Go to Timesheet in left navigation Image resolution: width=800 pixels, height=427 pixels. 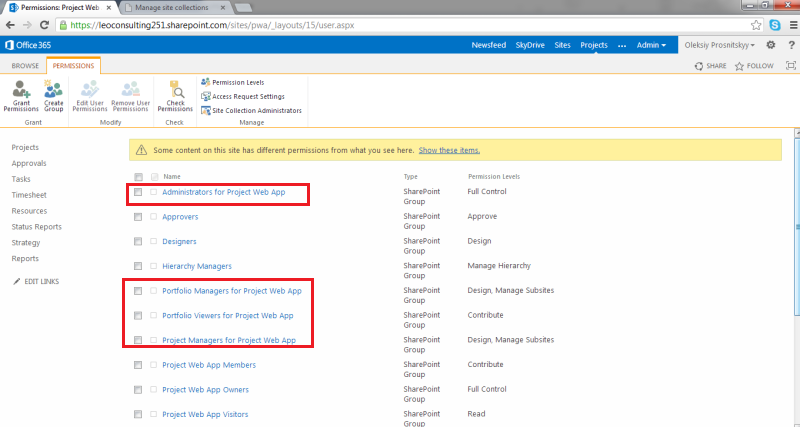point(29,195)
